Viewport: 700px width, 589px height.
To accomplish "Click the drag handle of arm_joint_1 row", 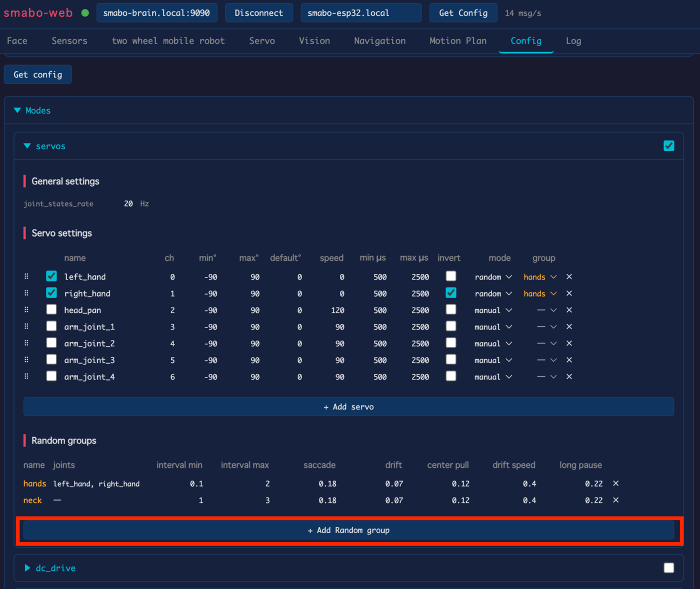I will tap(26, 326).
